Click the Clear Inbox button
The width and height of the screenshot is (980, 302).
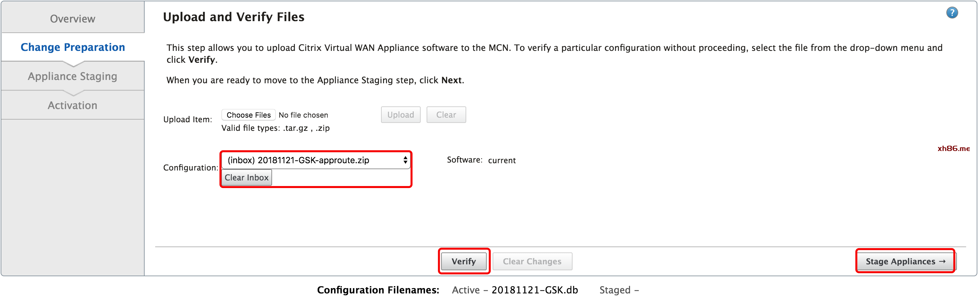[247, 177]
